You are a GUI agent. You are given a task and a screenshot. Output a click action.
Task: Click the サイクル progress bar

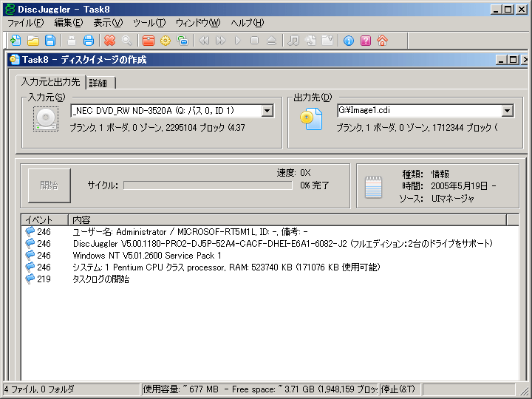click(208, 185)
